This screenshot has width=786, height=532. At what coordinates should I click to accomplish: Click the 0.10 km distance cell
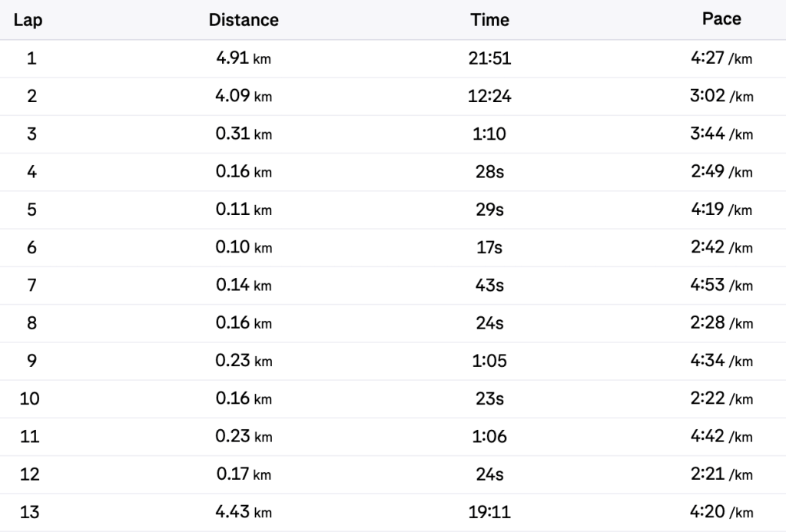tap(244, 248)
